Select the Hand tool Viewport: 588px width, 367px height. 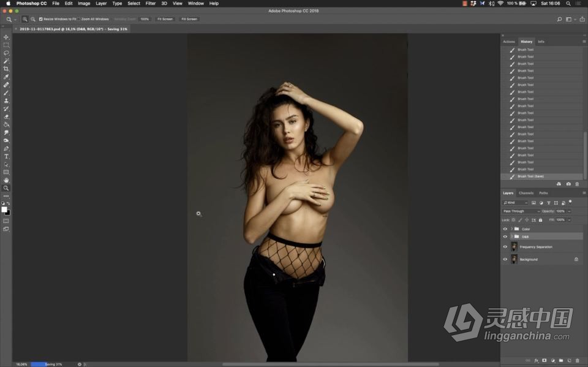[6, 180]
